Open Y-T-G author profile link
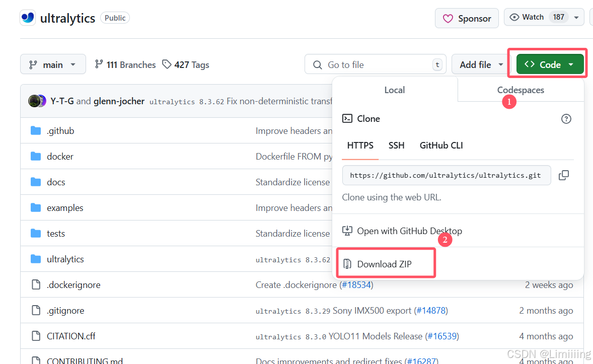593x364 pixels. tap(62, 101)
